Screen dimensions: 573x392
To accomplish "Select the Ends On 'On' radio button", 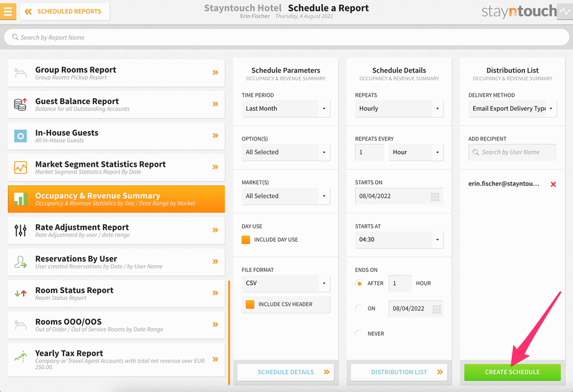I will (359, 309).
